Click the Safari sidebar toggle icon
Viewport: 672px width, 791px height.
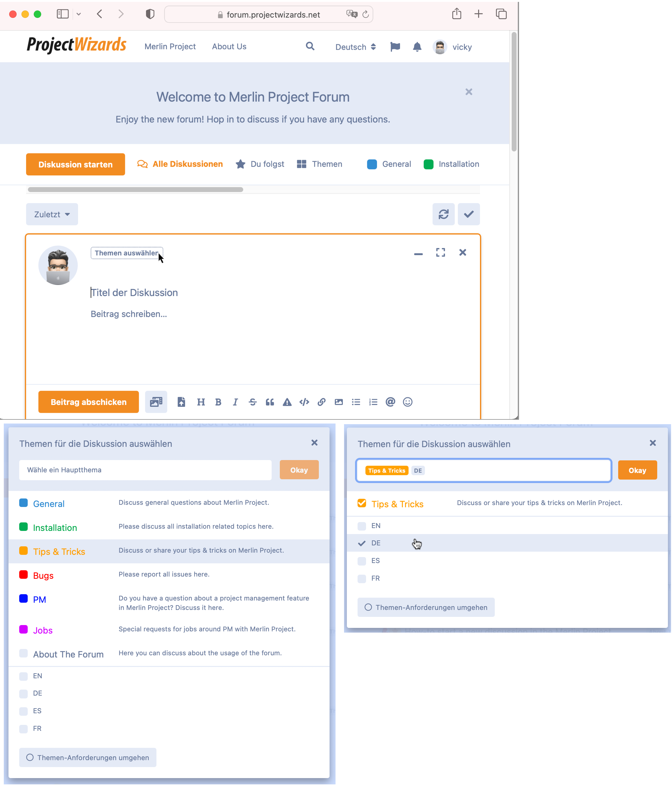tap(62, 14)
